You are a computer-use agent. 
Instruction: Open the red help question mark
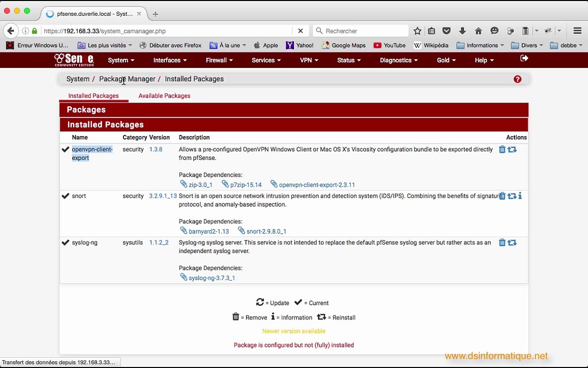pos(518,79)
